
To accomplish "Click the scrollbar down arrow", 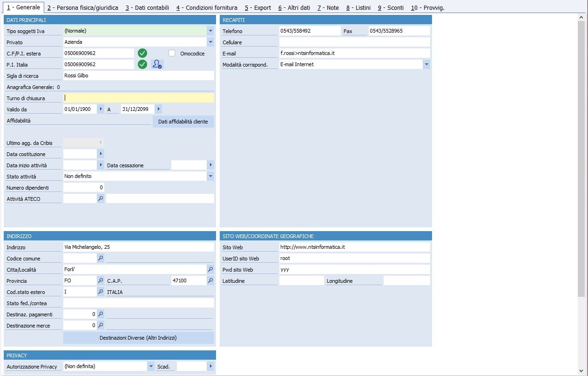I will (581, 371).
